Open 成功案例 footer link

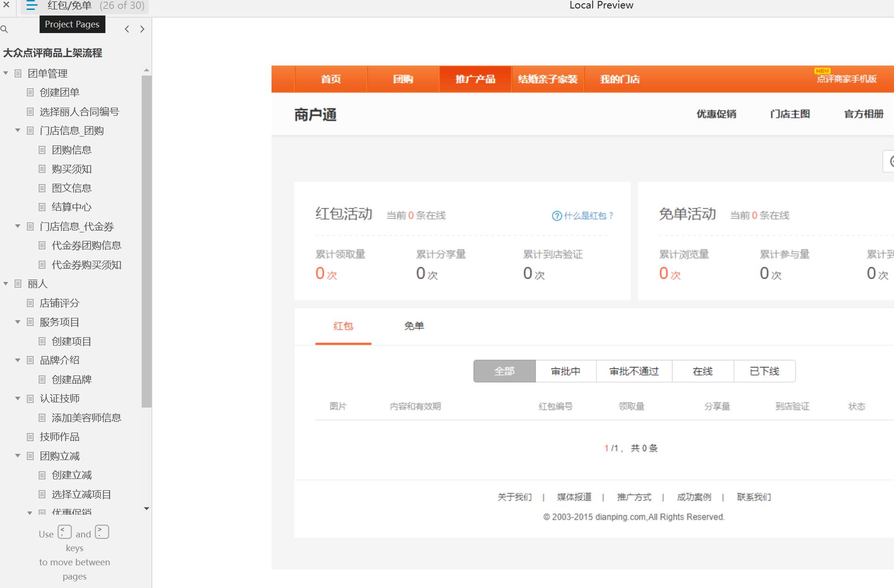[694, 497]
